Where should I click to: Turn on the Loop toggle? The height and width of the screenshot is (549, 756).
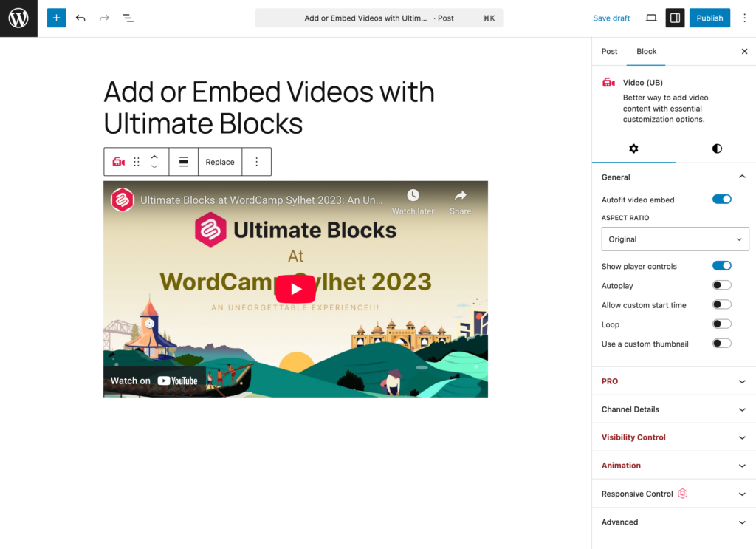click(x=721, y=324)
